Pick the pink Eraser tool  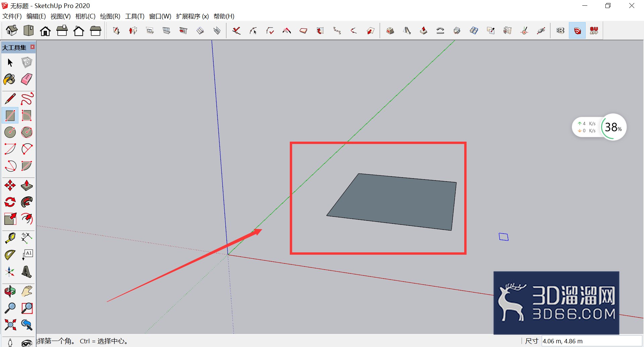coord(27,80)
